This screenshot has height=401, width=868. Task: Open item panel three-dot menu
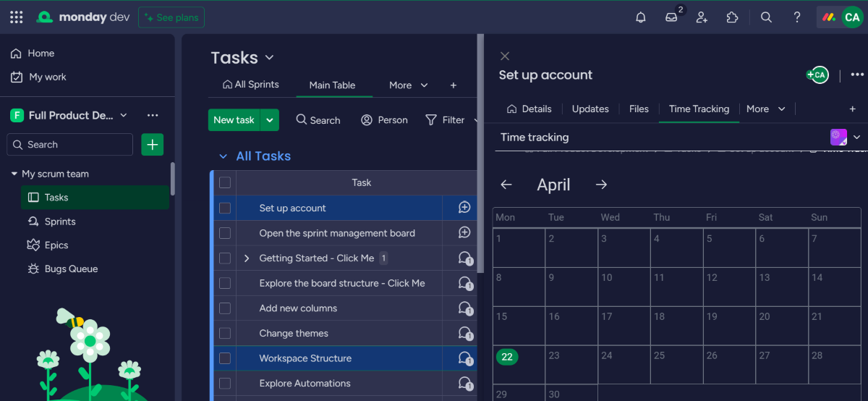click(857, 75)
